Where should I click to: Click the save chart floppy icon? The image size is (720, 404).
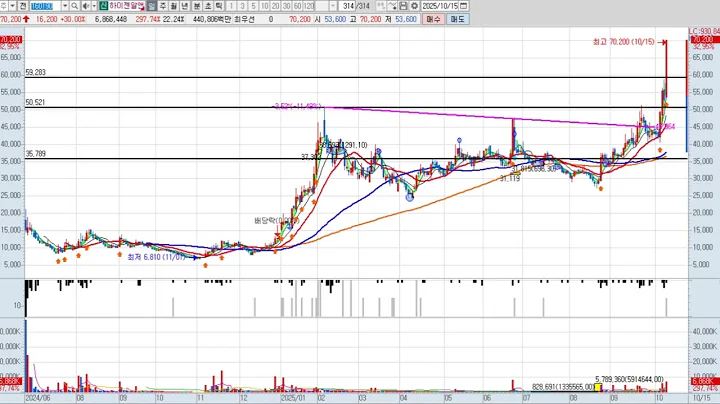[403, 6]
